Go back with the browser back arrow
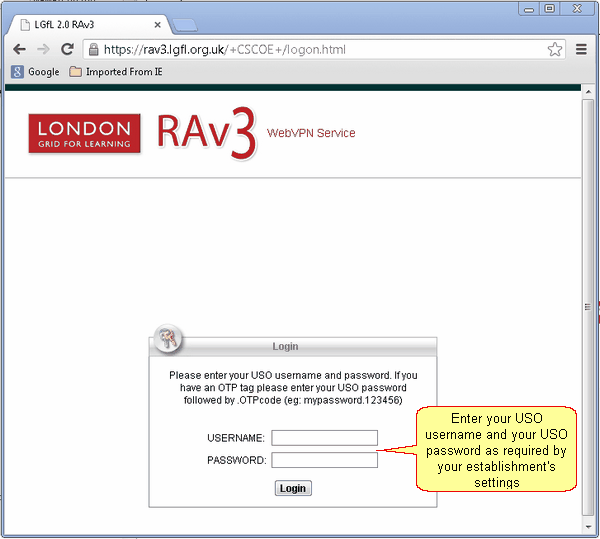The width and height of the screenshot is (600, 539). (x=19, y=49)
